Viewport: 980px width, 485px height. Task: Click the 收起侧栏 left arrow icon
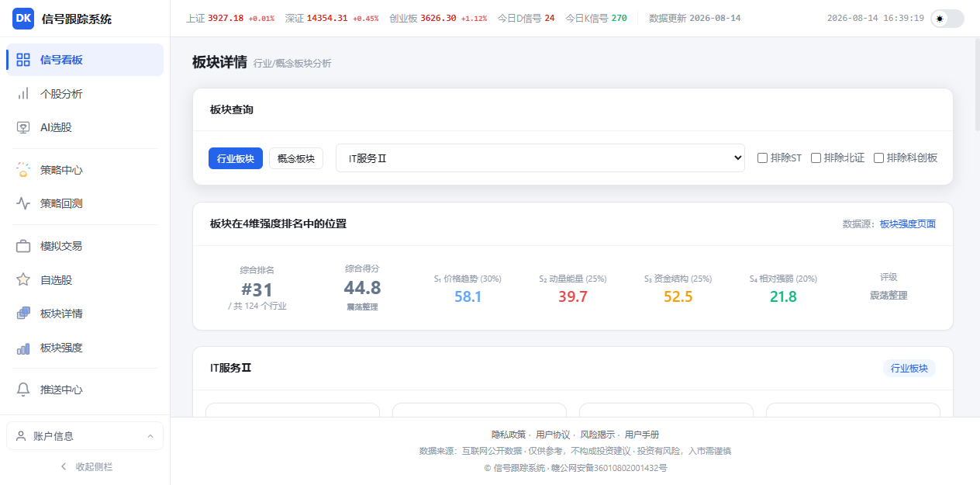pos(64,466)
